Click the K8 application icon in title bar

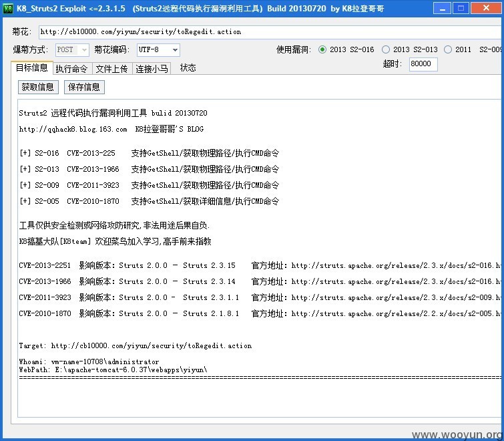(8, 8)
